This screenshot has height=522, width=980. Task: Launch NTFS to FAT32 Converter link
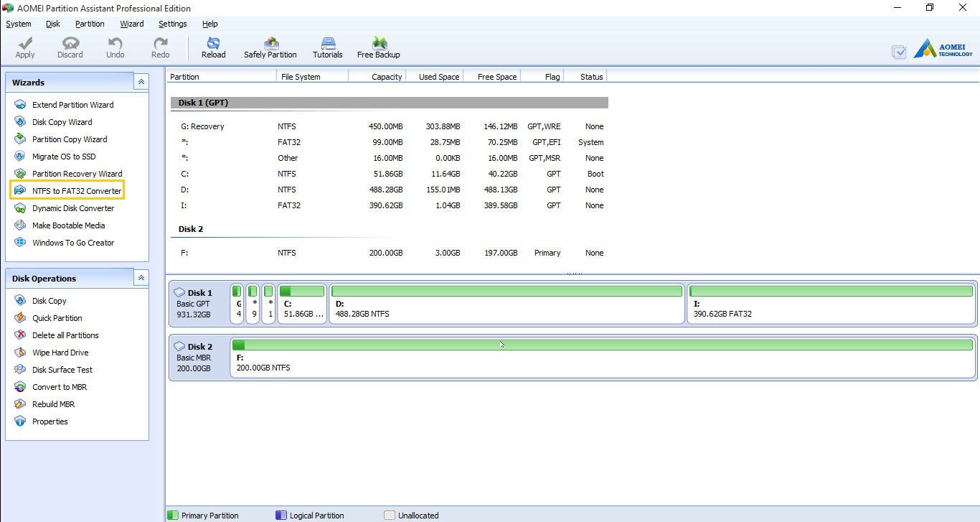[x=77, y=191]
